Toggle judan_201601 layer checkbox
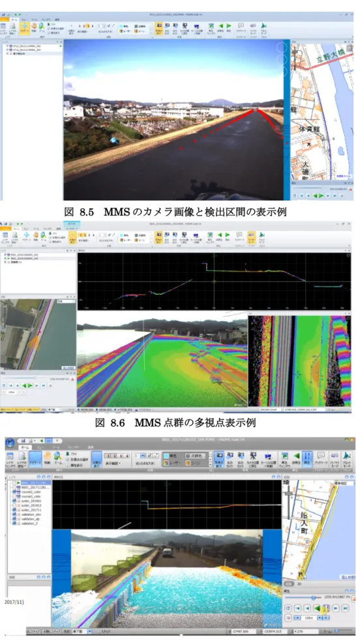Image resolution: width=356 pixels, height=644 pixels. click(x=14, y=501)
